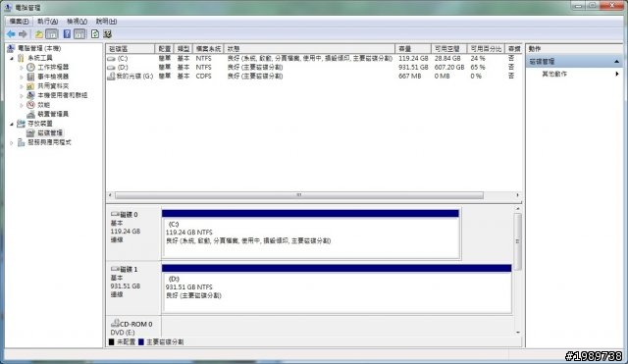Select the (C:) volume row in list
Image resolution: width=628 pixels, height=364 pixels.
[314, 58]
